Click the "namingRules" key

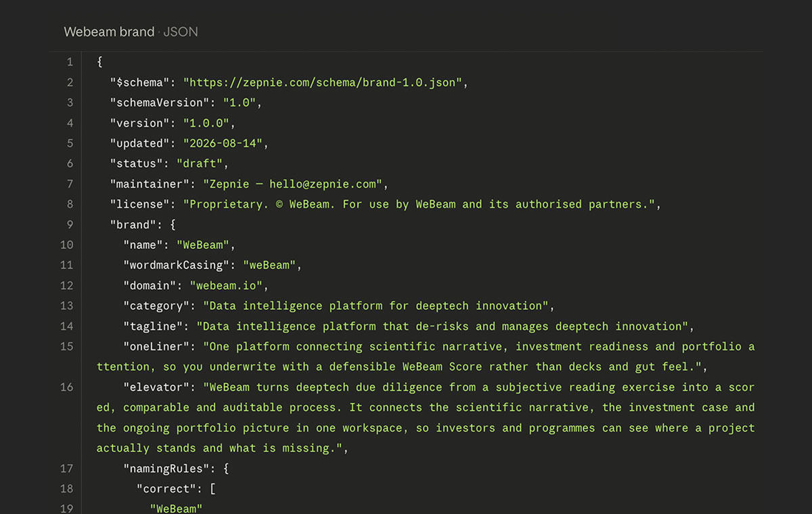pos(166,468)
